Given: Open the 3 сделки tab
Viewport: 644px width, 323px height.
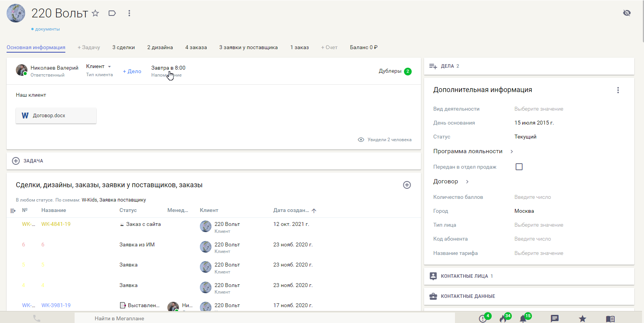Looking at the screenshot, I should (x=124, y=48).
